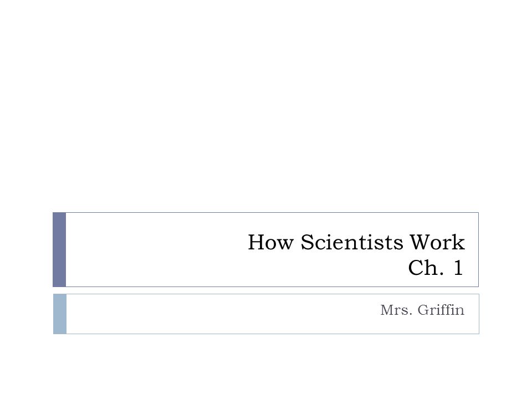Click the name "Griffin" in the subtitle
Image resolution: width=532 pixels, height=399 pixels.
[441, 310]
